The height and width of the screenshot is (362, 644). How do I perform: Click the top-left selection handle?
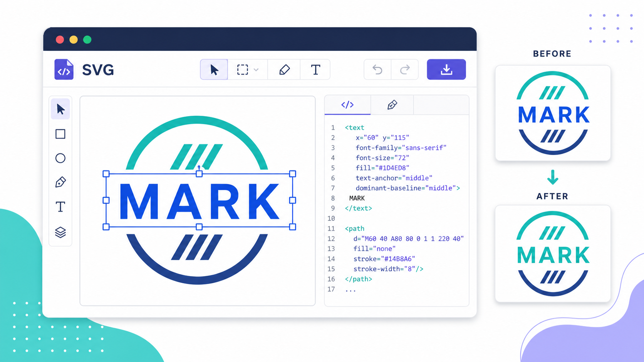(x=106, y=174)
